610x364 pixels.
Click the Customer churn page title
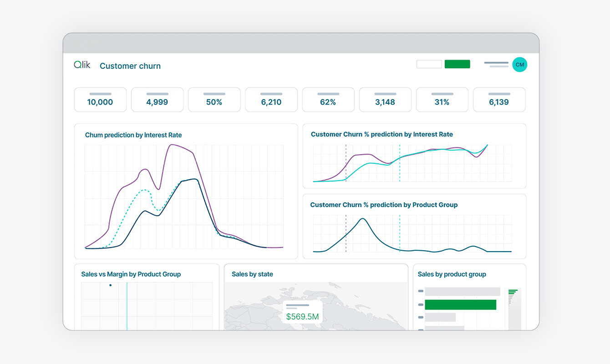[130, 66]
